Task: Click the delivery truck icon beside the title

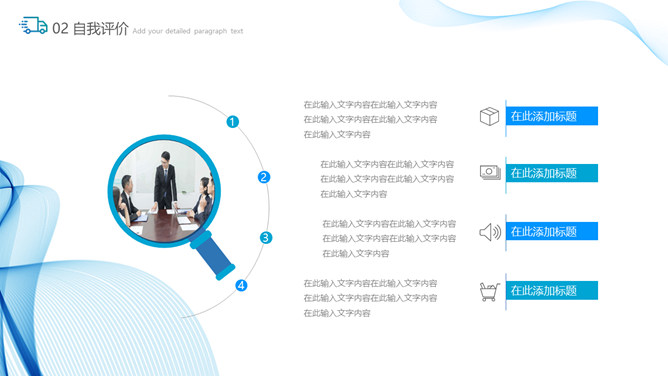Action: [33, 26]
